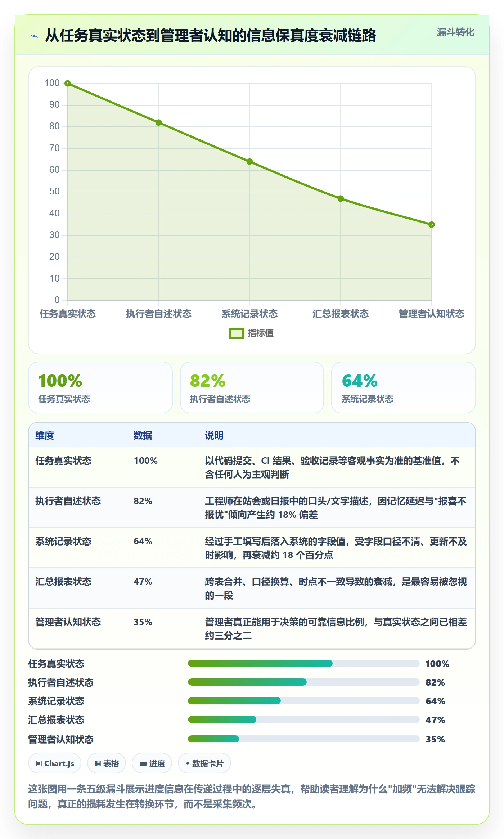Select the 数据卡片 chip

204,763
